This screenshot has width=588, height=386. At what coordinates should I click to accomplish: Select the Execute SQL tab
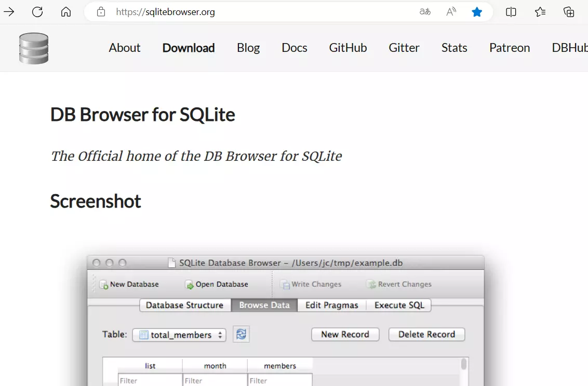398,305
